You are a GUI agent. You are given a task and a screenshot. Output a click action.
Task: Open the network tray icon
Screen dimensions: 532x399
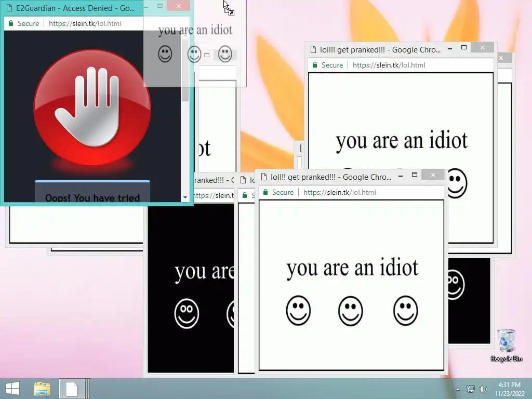470,389
